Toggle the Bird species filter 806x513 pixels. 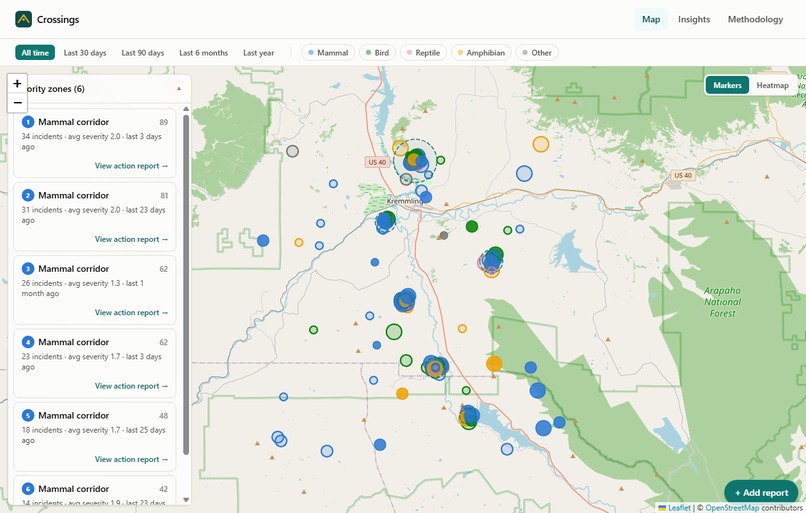pyautogui.click(x=377, y=52)
